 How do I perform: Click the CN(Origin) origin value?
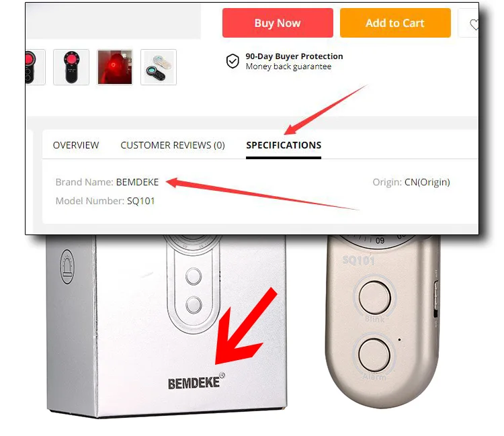coord(427,182)
